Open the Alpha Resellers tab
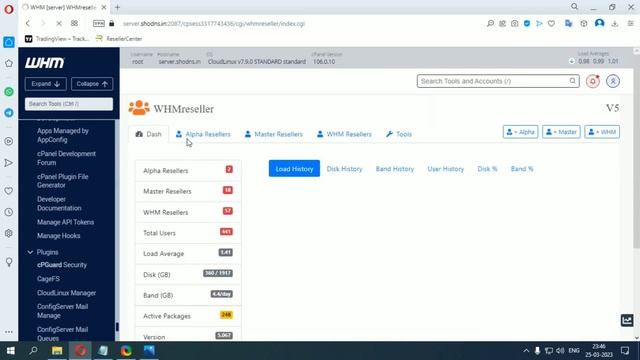The height and width of the screenshot is (360, 640). pyautogui.click(x=203, y=134)
